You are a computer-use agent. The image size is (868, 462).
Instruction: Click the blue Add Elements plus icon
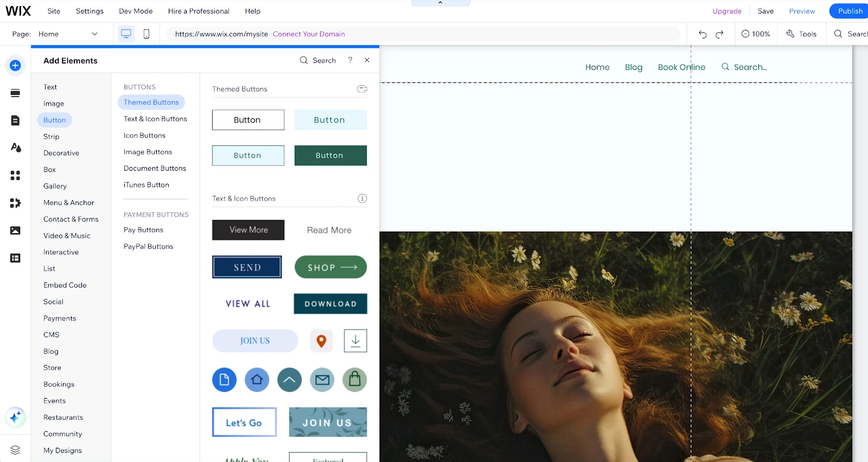(15, 66)
